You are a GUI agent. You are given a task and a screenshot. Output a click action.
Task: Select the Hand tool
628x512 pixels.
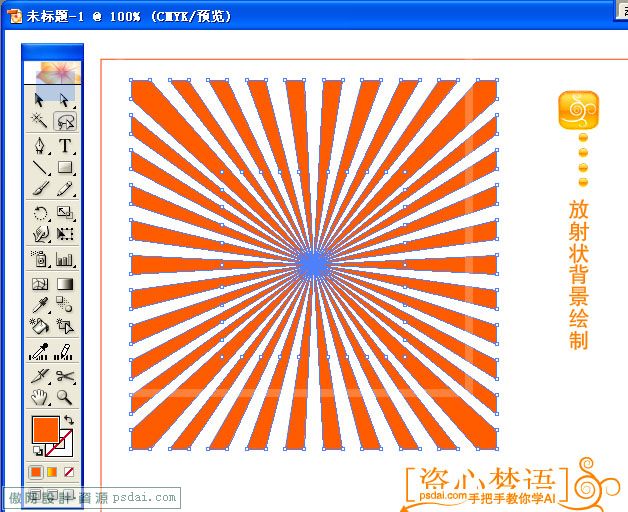coord(40,397)
